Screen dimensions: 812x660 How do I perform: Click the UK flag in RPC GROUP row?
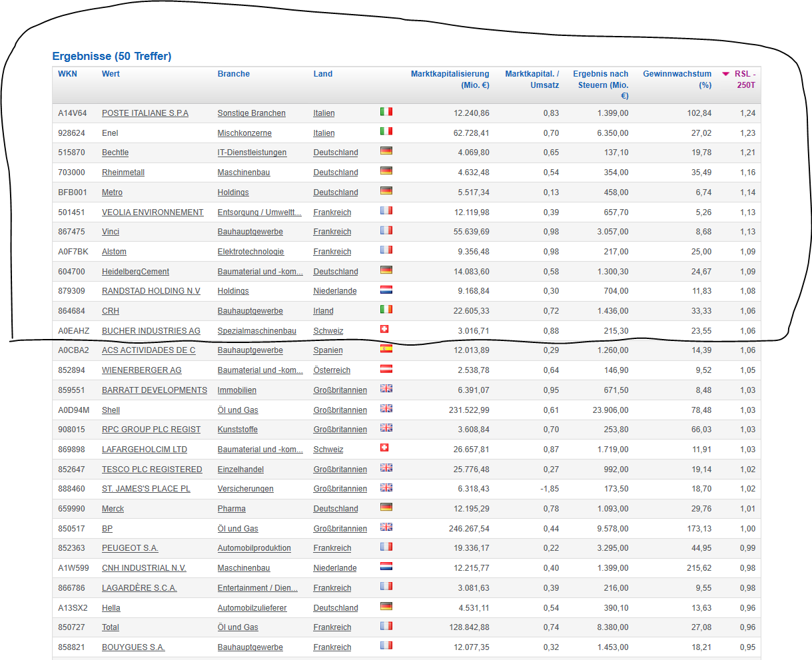tap(386, 428)
